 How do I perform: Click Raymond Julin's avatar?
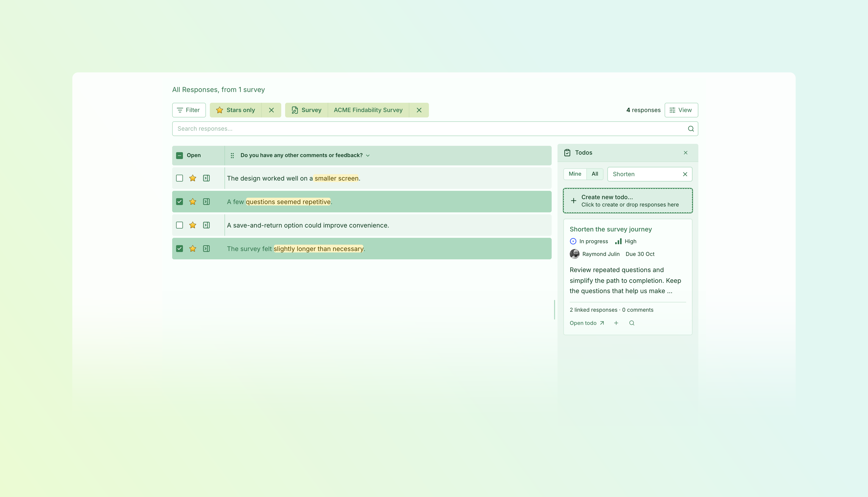click(x=574, y=254)
